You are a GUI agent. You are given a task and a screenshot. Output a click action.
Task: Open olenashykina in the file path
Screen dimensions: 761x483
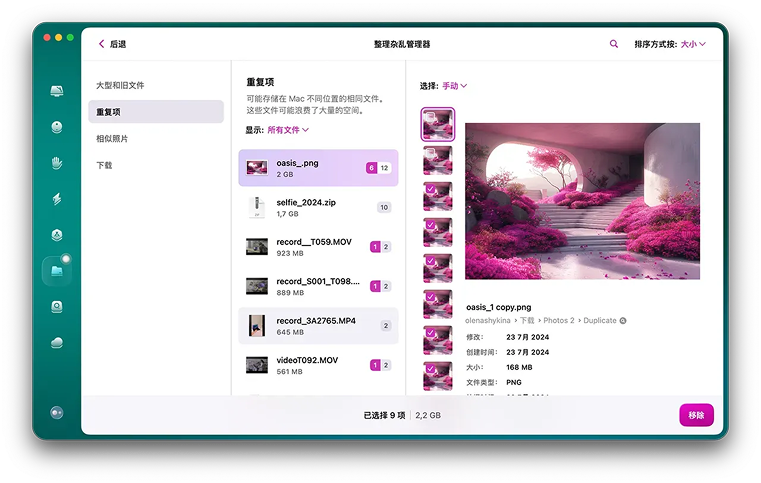point(487,320)
